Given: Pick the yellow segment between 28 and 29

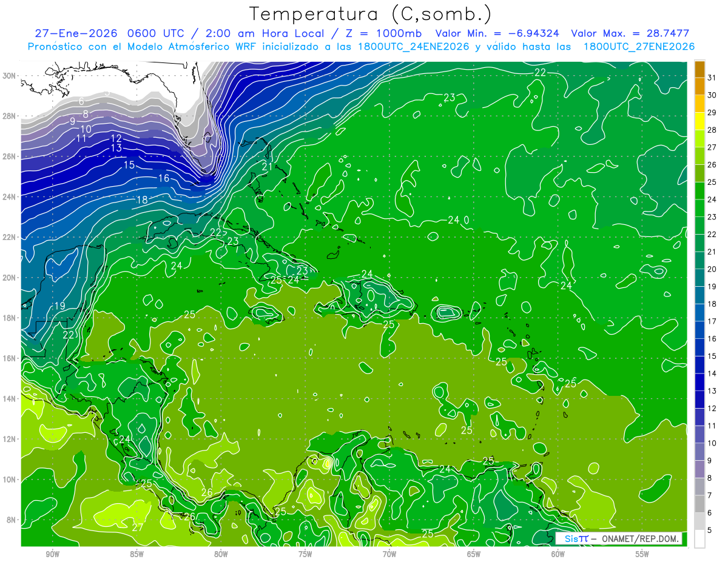Looking at the screenshot, I should point(699,121).
